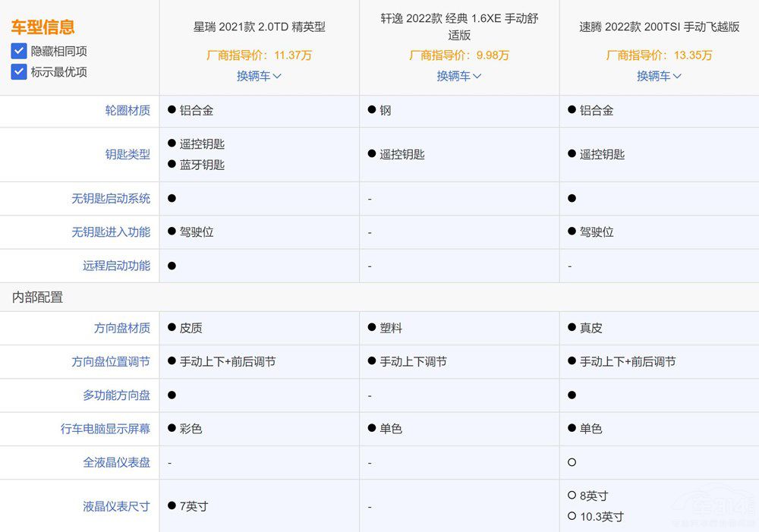Click the 远程启动功能 label
The width and height of the screenshot is (759, 532).
point(116,266)
